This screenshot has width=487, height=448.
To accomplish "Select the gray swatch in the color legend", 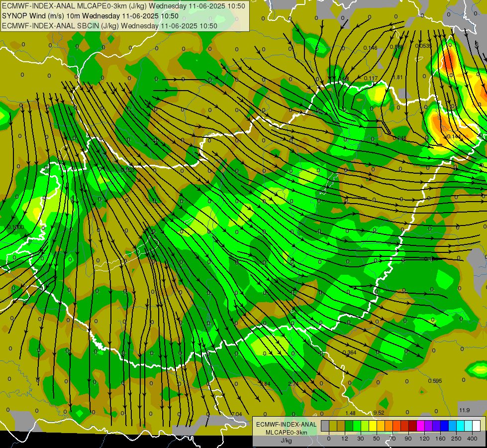I will pos(325,426).
